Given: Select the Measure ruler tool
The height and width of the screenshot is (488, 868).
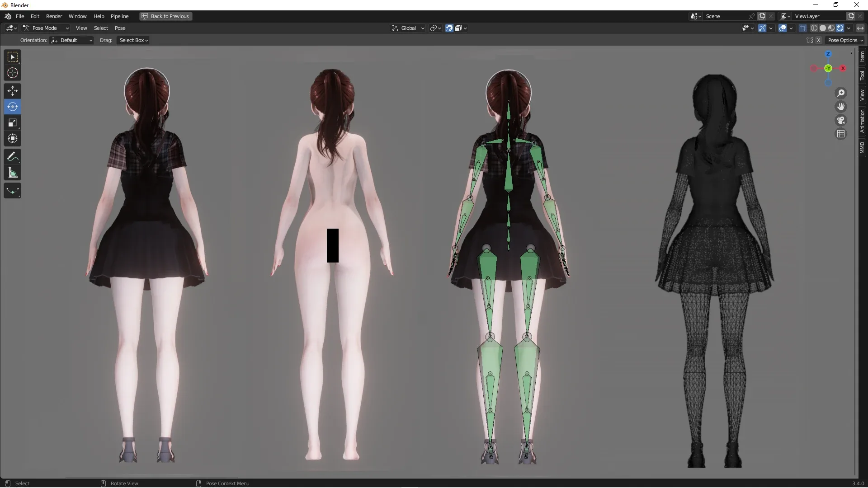Looking at the screenshot, I should (13, 173).
